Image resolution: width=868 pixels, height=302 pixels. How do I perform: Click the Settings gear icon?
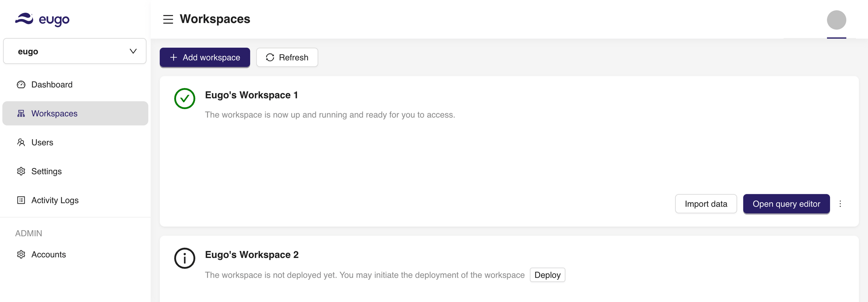[21, 172]
